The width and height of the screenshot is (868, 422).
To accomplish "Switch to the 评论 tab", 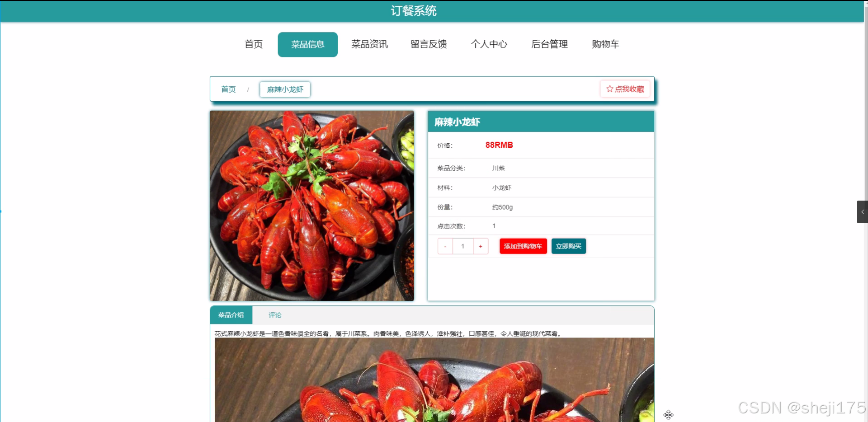I will [x=275, y=315].
